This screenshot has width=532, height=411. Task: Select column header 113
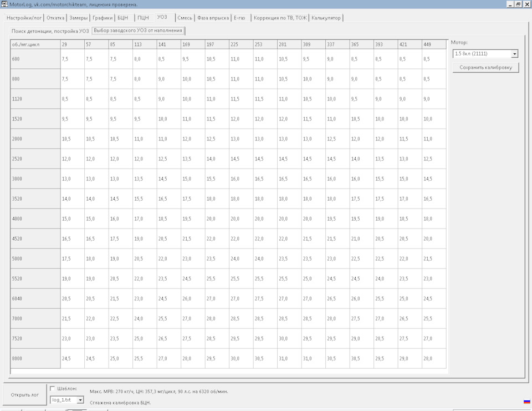click(x=145, y=44)
